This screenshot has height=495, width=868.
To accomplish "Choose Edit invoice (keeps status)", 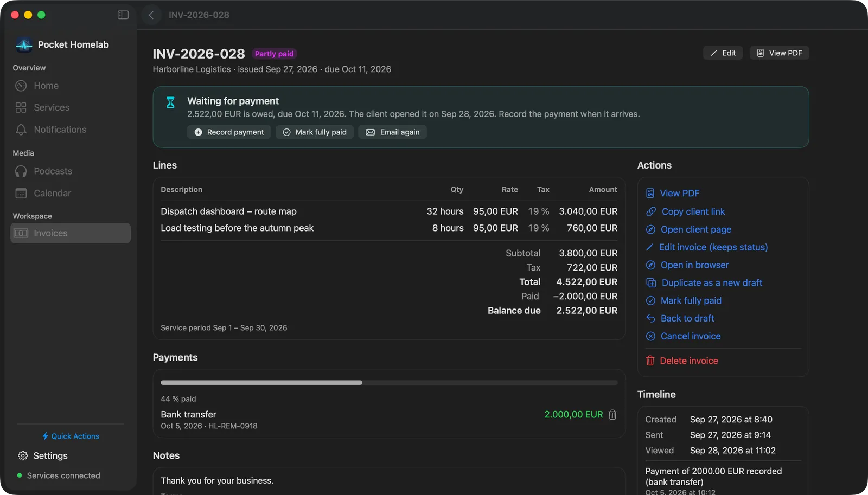I will click(x=707, y=247).
